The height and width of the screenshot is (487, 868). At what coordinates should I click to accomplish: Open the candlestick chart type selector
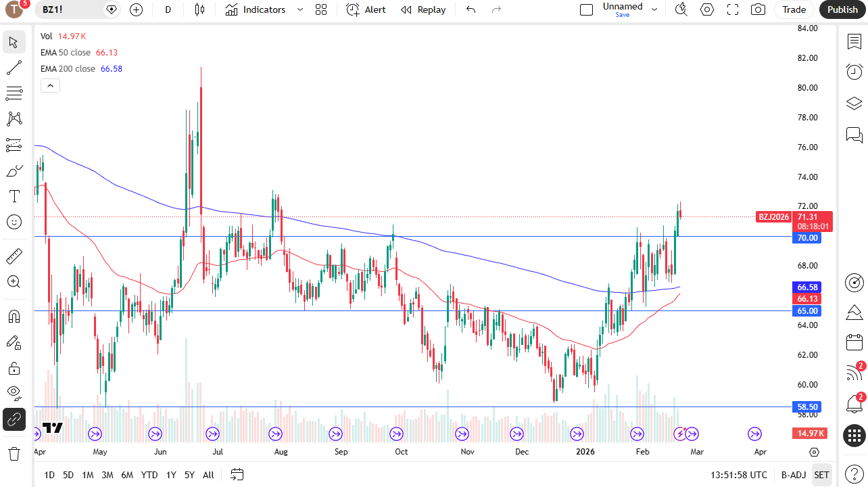199,9
